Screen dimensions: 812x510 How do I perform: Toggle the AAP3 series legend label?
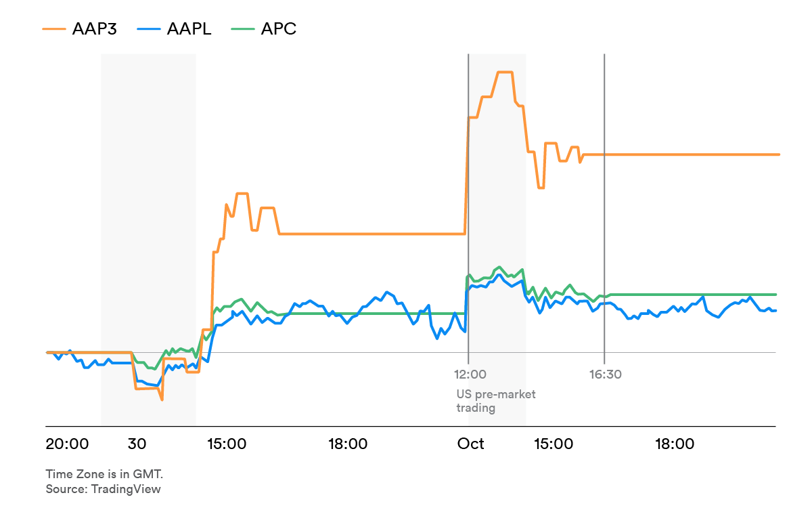[94, 29]
